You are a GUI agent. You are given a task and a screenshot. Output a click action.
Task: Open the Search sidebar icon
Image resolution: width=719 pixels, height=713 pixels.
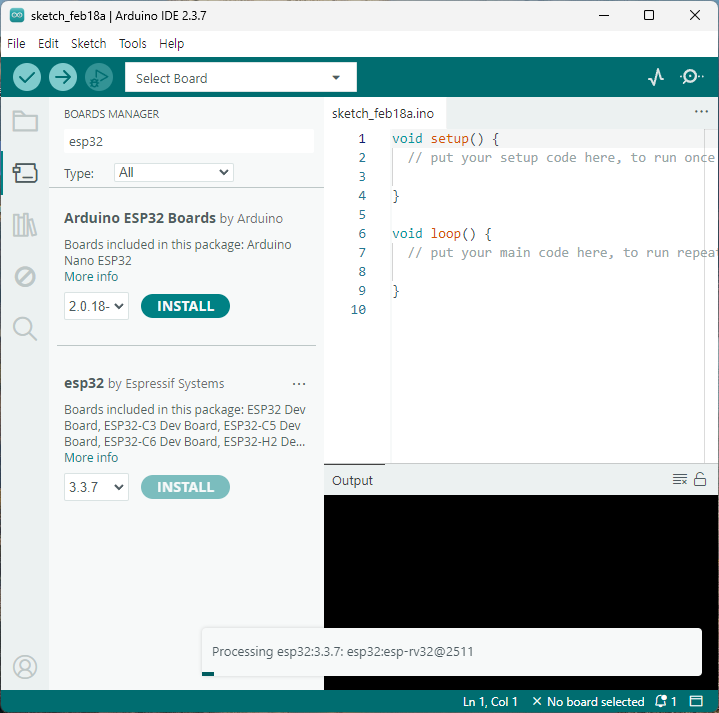point(25,329)
